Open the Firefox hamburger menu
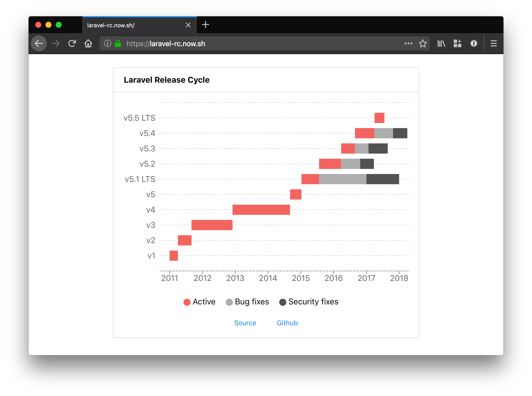Viewport: 532px width, 396px height. click(x=494, y=44)
